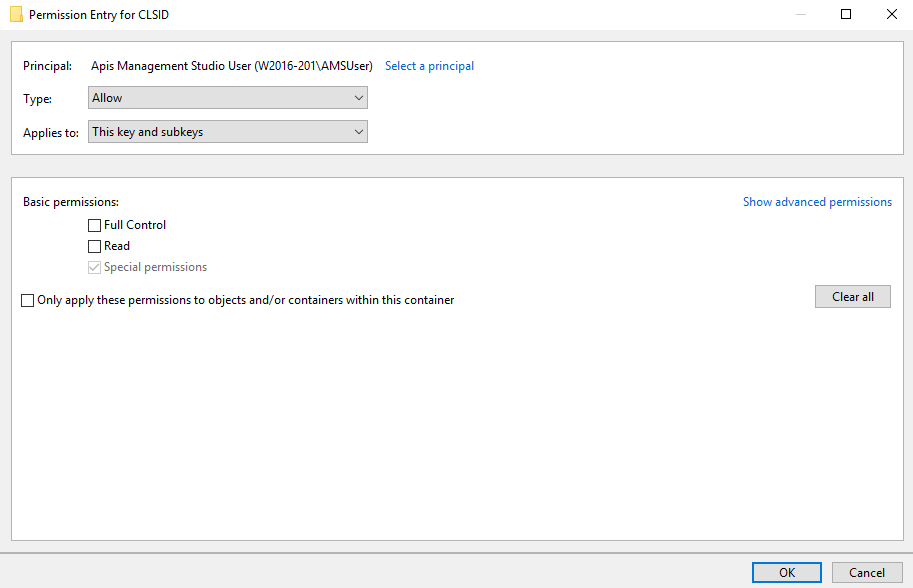Open the Type dropdown showing Allow
This screenshot has height=588, width=913.
point(228,98)
